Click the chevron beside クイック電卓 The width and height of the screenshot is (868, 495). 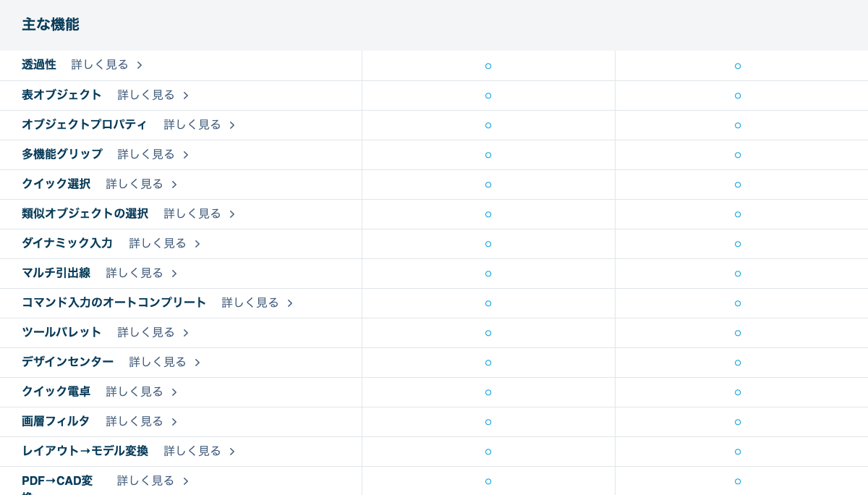click(174, 392)
